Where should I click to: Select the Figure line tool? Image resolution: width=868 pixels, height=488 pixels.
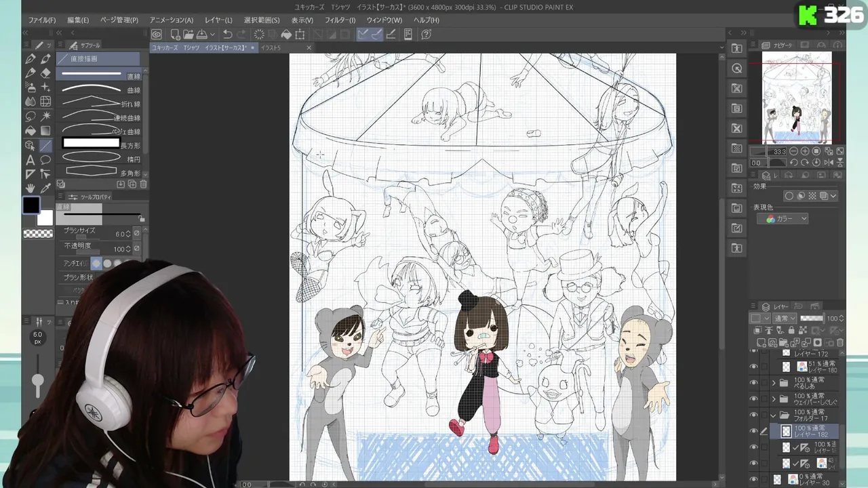pyautogui.click(x=45, y=145)
